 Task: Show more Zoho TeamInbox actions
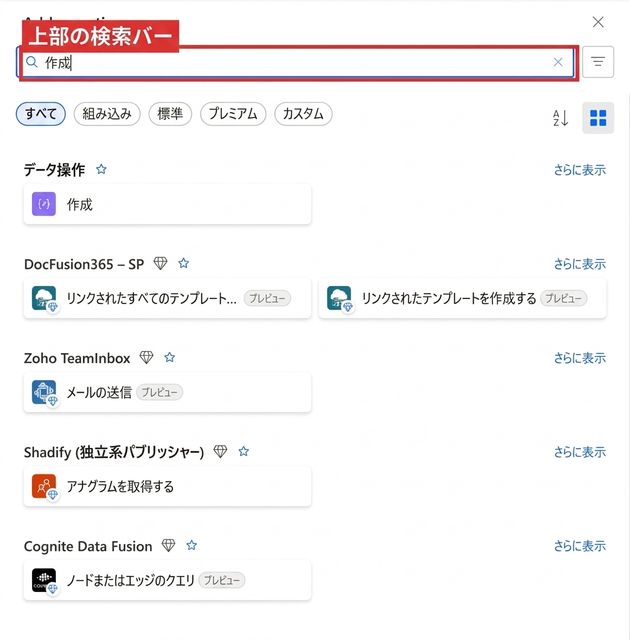(579, 358)
